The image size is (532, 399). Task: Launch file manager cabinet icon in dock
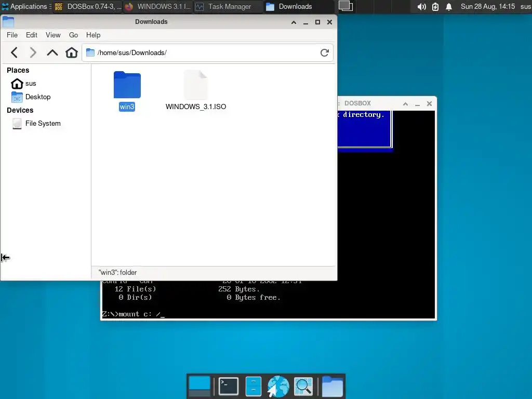[x=253, y=386]
